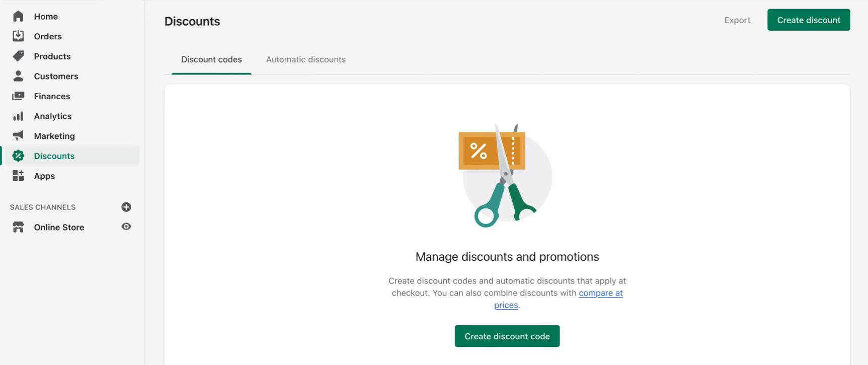The height and width of the screenshot is (365, 868).
Task: Select the Marketing megaphone icon
Action: 18,135
